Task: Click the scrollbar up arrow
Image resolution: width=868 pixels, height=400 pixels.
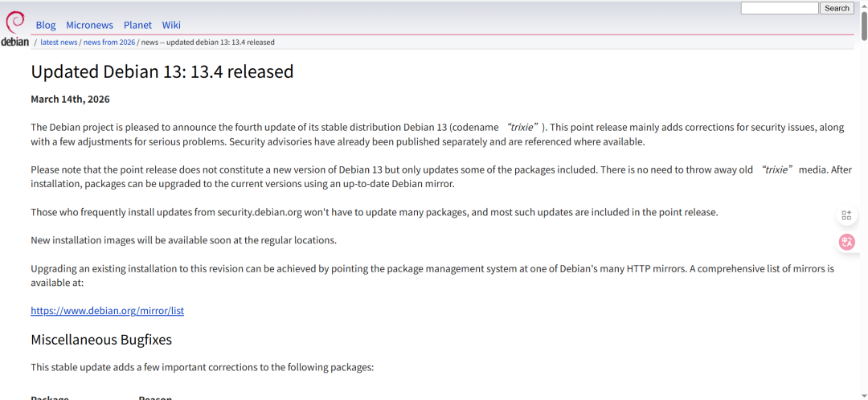Action: pos(864,5)
